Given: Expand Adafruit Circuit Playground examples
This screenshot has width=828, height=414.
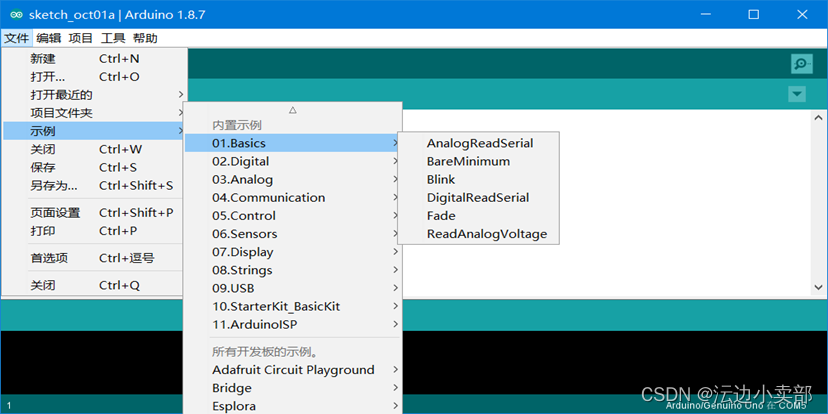Looking at the screenshot, I should tap(293, 370).
